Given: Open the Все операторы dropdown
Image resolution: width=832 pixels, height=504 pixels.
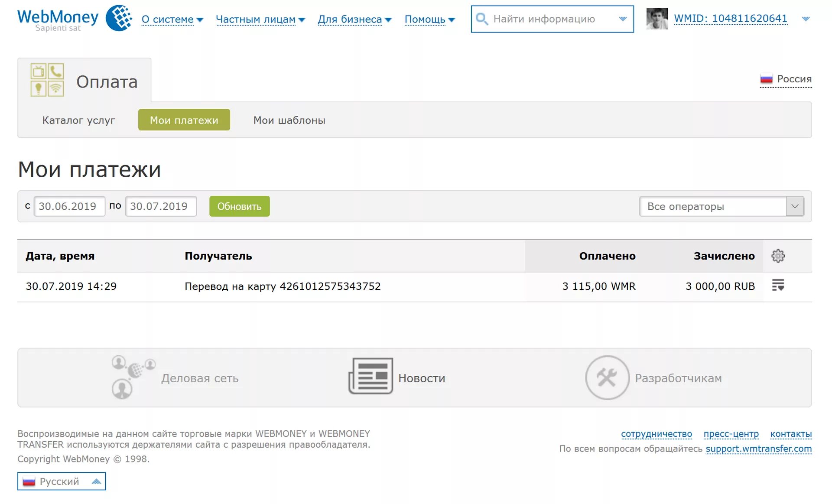Looking at the screenshot, I should coord(721,206).
